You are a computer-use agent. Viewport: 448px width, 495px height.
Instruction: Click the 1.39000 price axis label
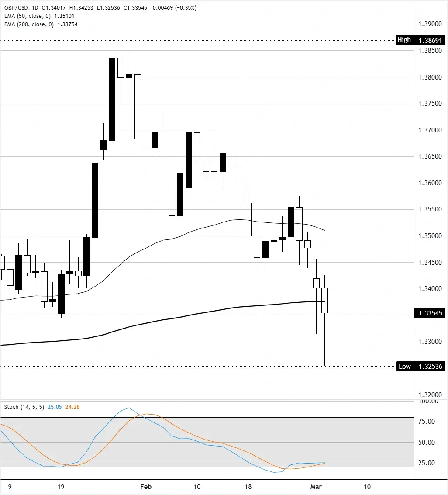[x=430, y=24]
